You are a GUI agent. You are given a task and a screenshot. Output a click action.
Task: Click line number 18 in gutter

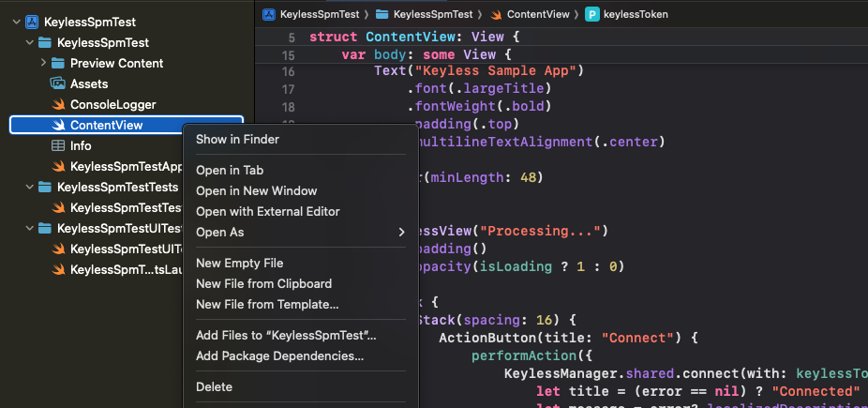(x=289, y=108)
